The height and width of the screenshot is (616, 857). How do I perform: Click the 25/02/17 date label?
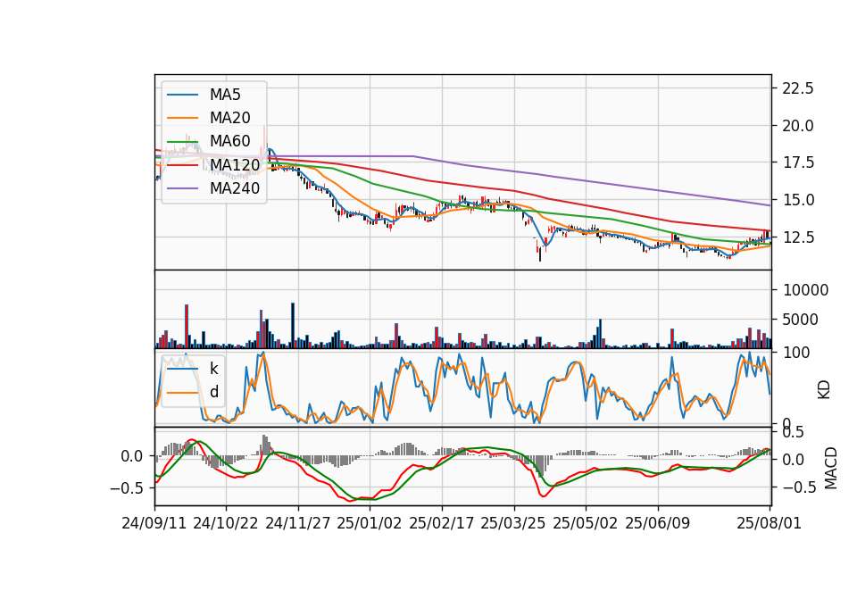tap(442, 523)
